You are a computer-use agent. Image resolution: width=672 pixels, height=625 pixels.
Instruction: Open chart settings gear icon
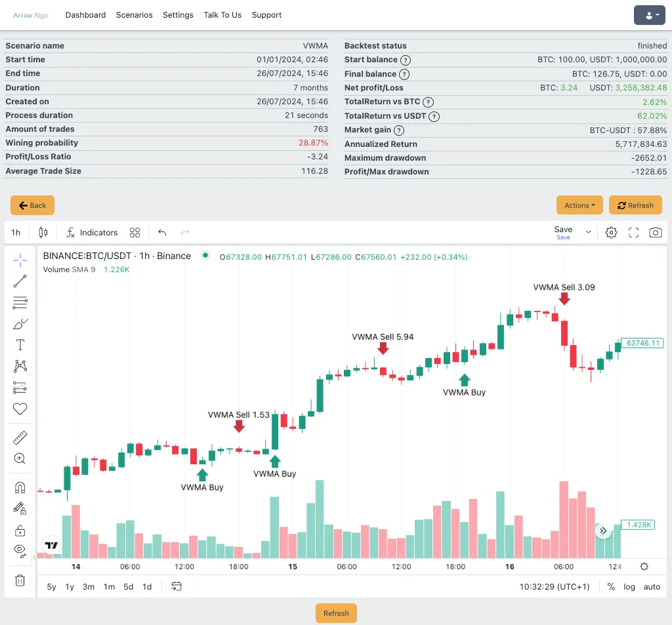pyautogui.click(x=611, y=233)
